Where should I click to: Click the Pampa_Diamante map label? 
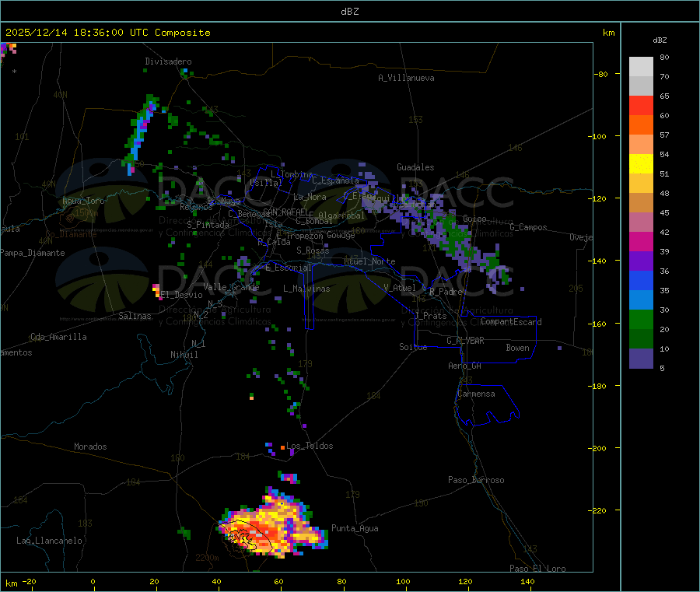33,253
